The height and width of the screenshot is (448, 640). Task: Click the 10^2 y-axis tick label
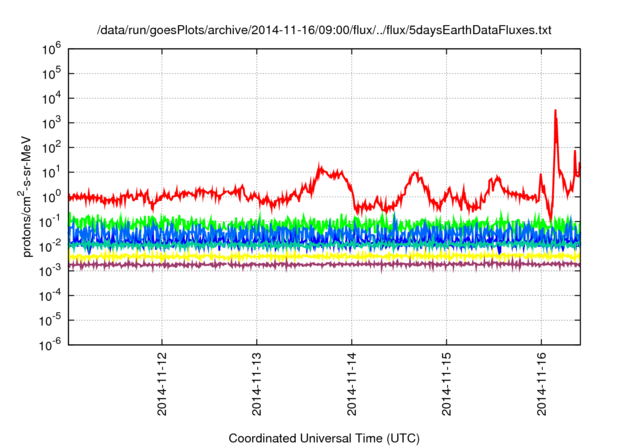(x=51, y=148)
